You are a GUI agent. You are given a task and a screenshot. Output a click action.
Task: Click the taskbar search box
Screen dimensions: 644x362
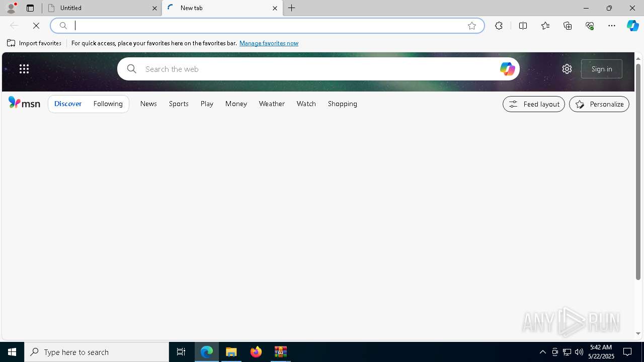tap(97, 352)
